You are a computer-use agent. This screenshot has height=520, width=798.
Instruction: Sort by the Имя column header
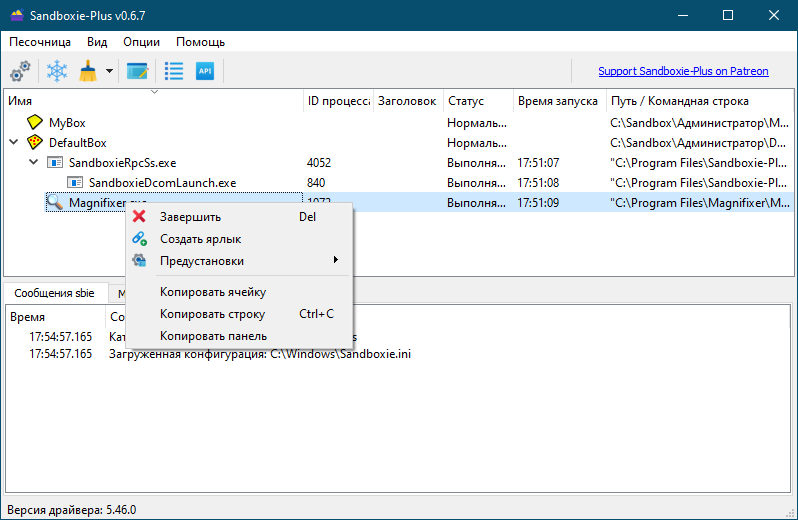pyautogui.click(x=154, y=101)
